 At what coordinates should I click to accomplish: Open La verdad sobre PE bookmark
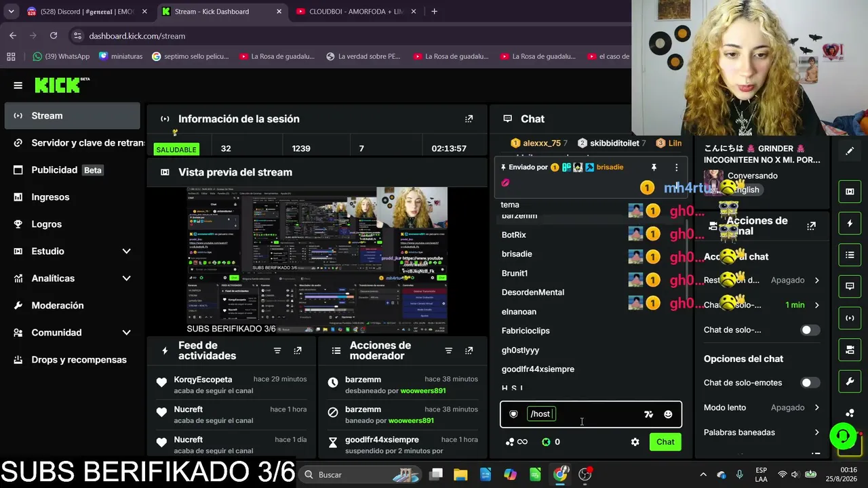tap(363, 56)
